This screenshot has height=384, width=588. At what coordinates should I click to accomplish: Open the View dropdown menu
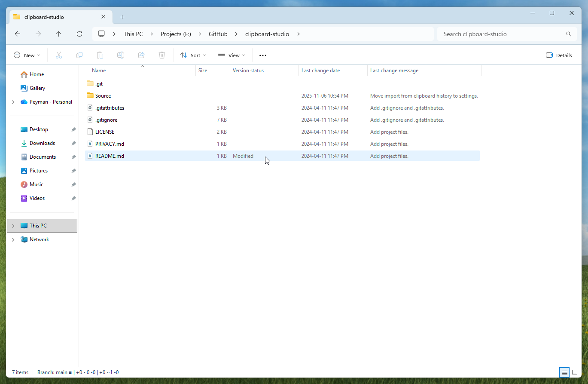tap(232, 55)
